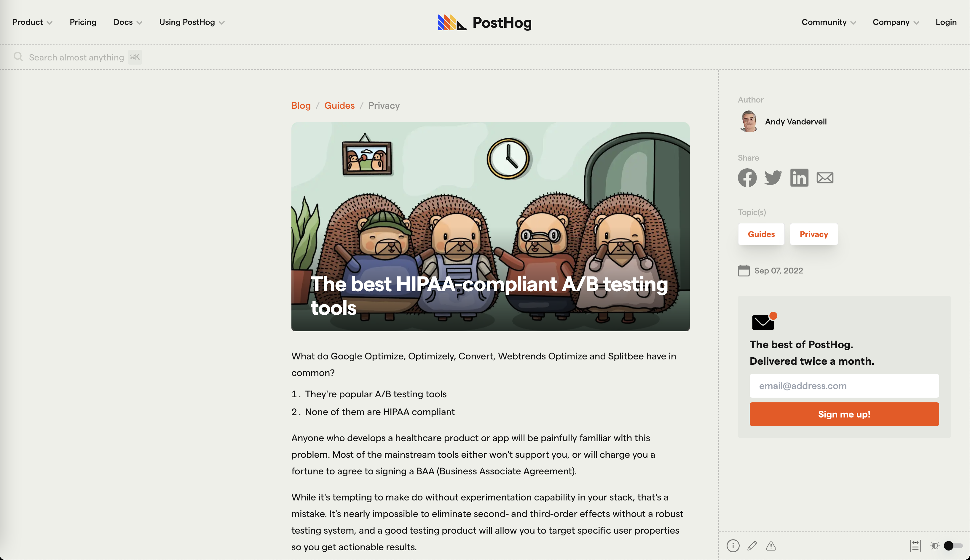The width and height of the screenshot is (970, 560).
Task: Share the article by email icon
Action: click(x=825, y=178)
